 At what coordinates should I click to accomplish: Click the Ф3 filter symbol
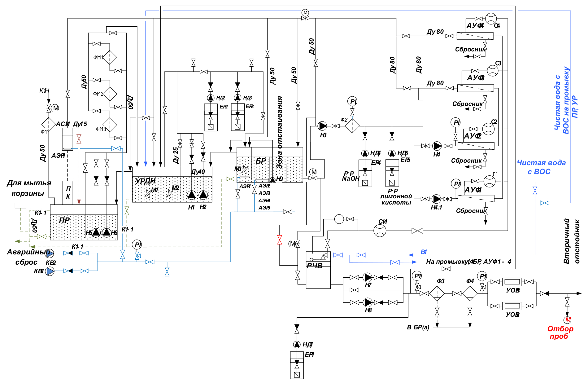(437, 293)
